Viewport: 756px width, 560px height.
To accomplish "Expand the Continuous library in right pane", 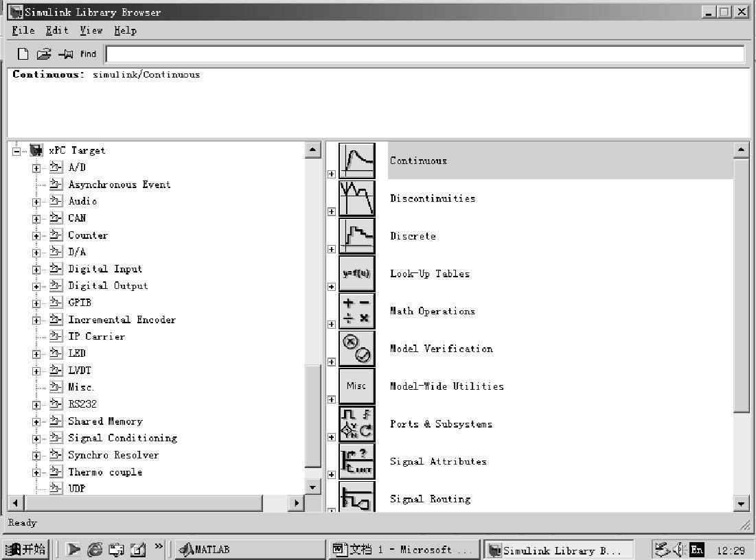I will (x=332, y=174).
